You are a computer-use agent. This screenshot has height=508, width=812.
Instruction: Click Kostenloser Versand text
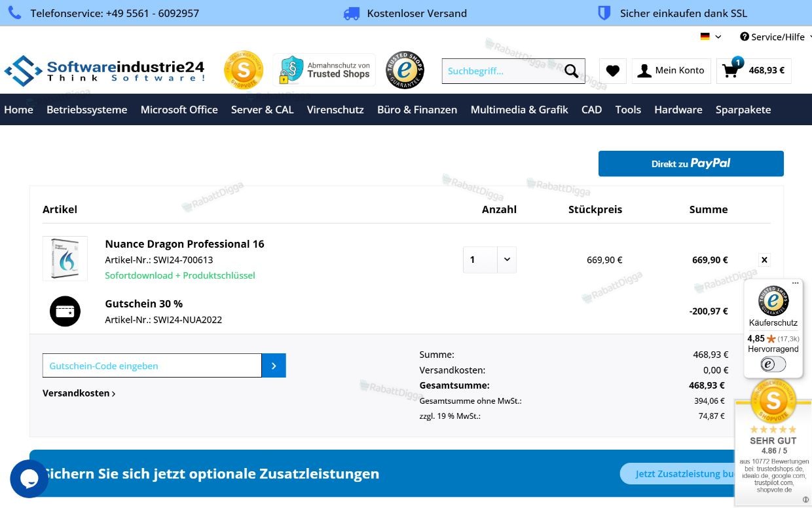417,13
